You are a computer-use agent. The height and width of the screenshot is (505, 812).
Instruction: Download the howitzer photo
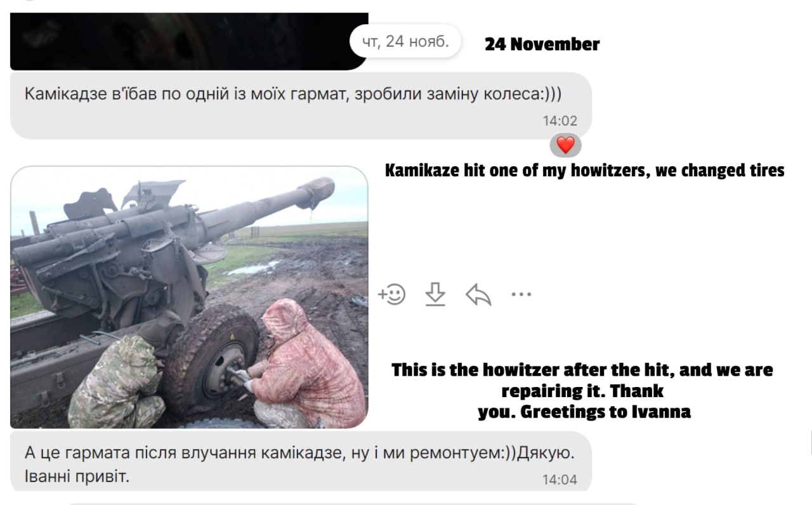pyautogui.click(x=435, y=294)
